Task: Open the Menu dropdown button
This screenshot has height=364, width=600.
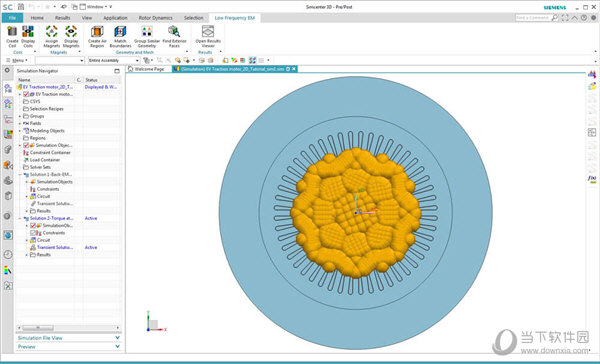Action: tap(17, 60)
